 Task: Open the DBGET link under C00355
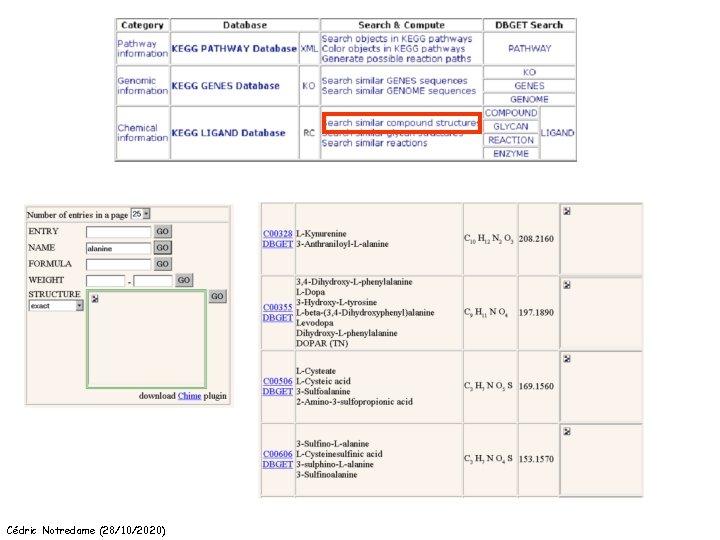pos(277,318)
